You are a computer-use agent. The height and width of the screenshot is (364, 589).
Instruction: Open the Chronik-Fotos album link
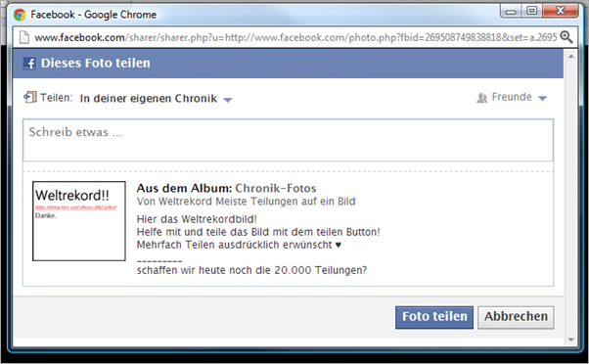coord(276,188)
